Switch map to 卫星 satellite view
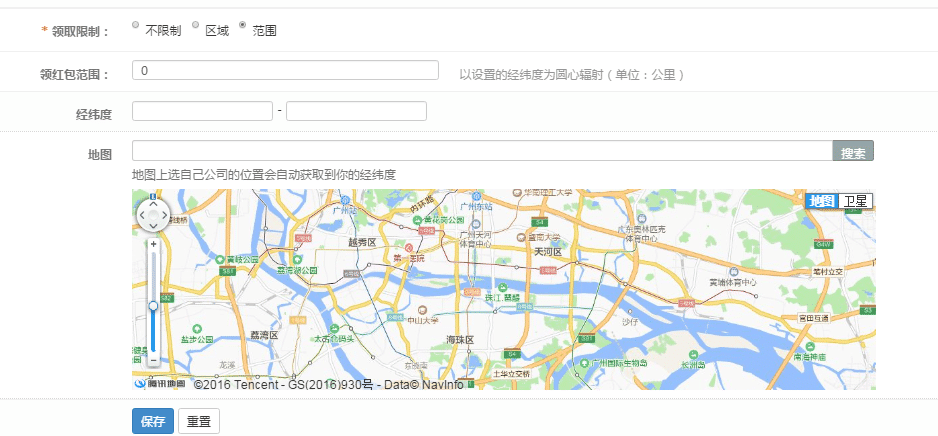Image resolution: width=938 pixels, height=436 pixels. click(855, 201)
